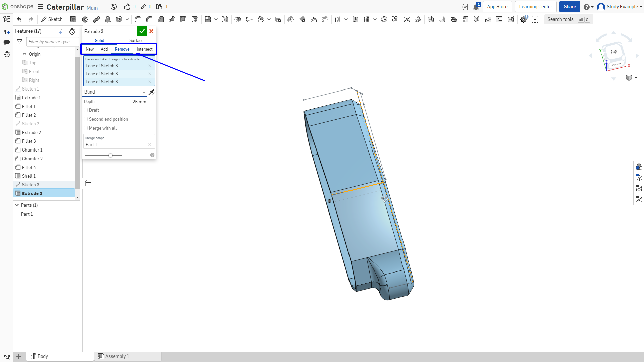Enable the Draft checkbox
644x362 pixels.
pyautogui.click(x=86, y=110)
